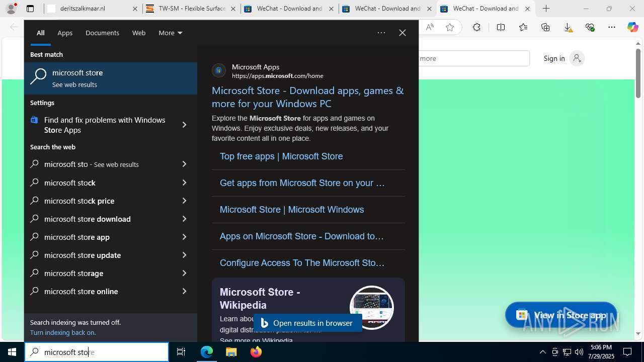Open Task View on the taskbar
This screenshot has width=644, height=362.
pyautogui.click(x=181, y=352)
